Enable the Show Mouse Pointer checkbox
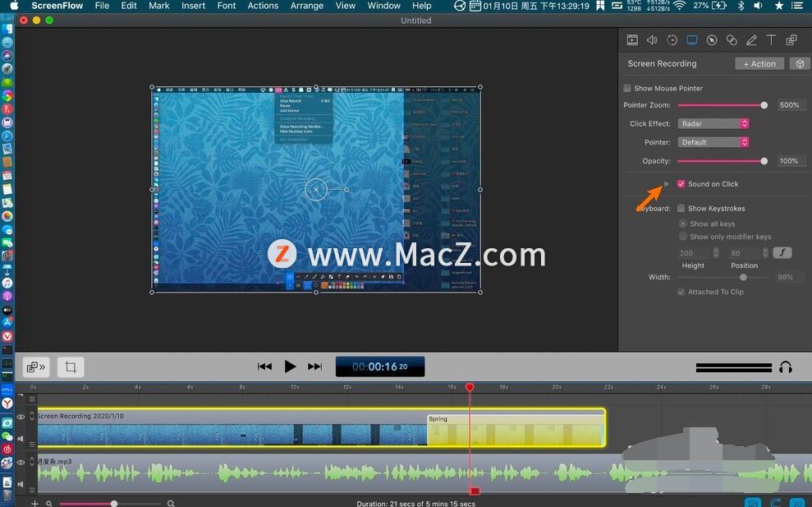This screenshot has width=812, height=507. click(627, 88)
